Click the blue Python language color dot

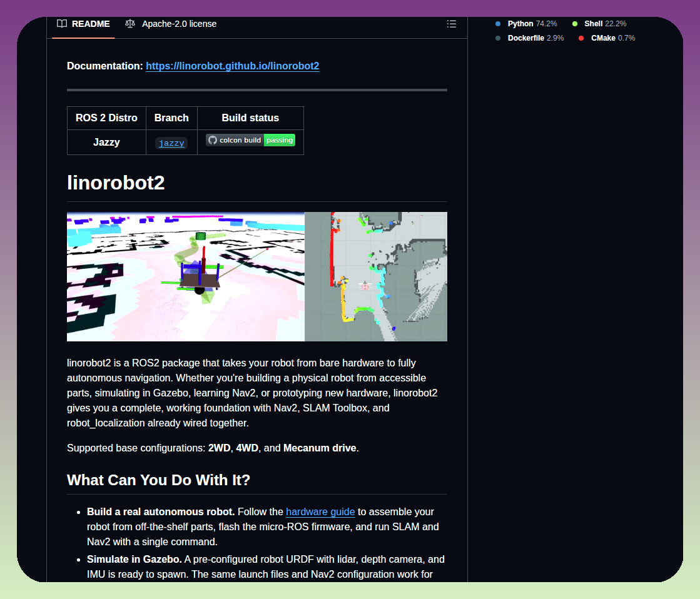498,24
